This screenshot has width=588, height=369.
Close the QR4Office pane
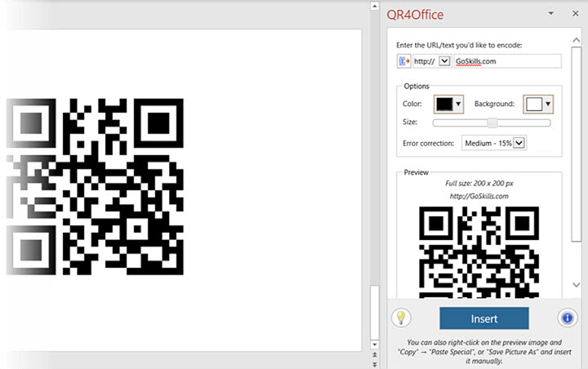coord(576,14)
